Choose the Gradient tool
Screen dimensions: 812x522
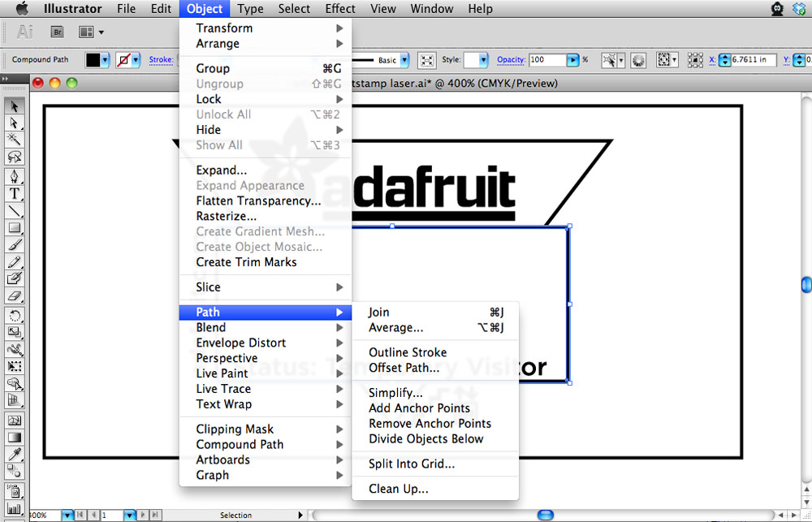click(15, 438)
